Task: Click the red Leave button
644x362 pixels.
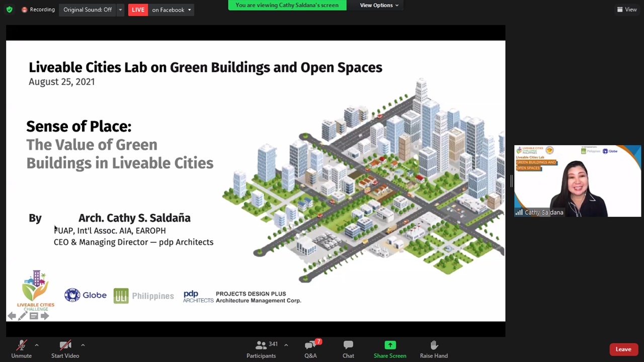Action: [623, 349]
